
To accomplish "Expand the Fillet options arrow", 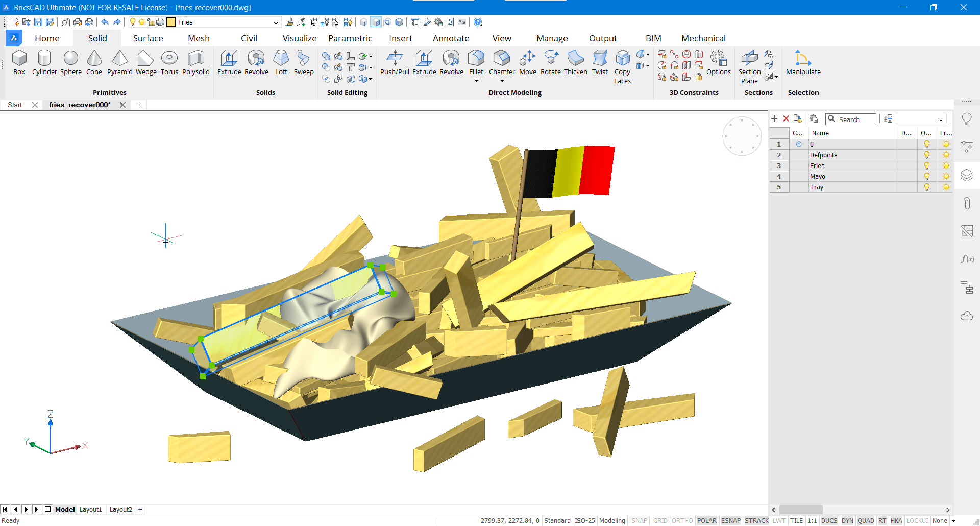I will coord(476,81).
